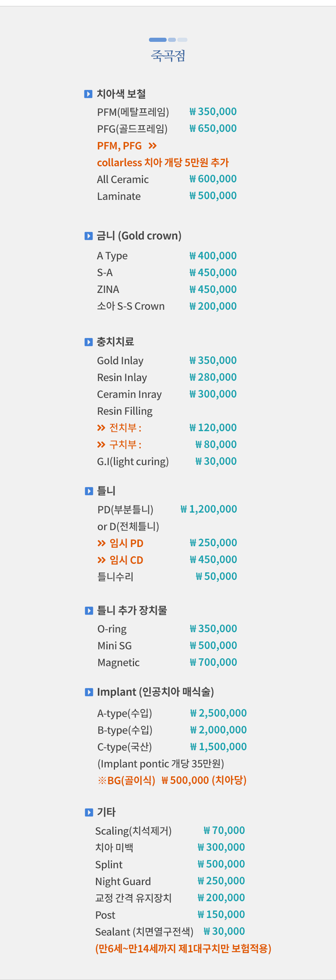Viewport: 336px width, 980px height.
Task: Click the arrow icon beside 틀니 heading
Action: pos(88,491)
